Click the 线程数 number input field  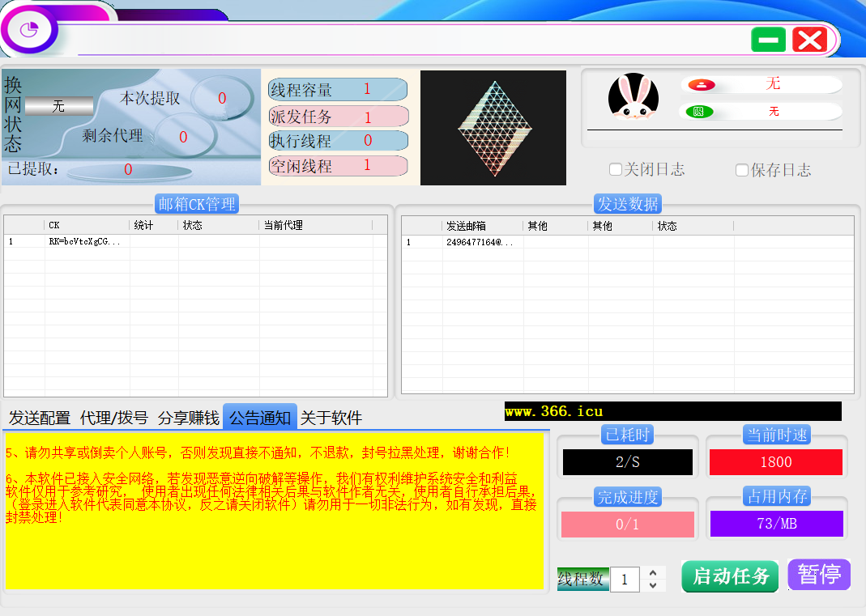tap(625, 579)
